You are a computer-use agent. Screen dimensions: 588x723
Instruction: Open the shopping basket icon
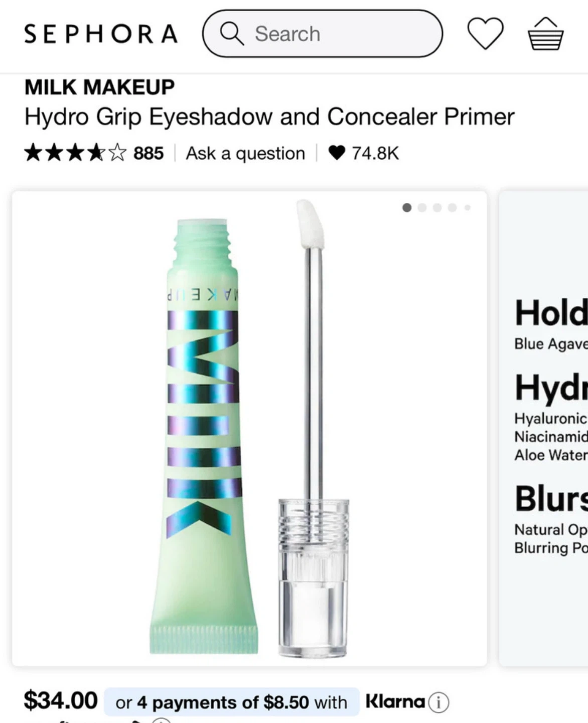click(x=545, y=33)
